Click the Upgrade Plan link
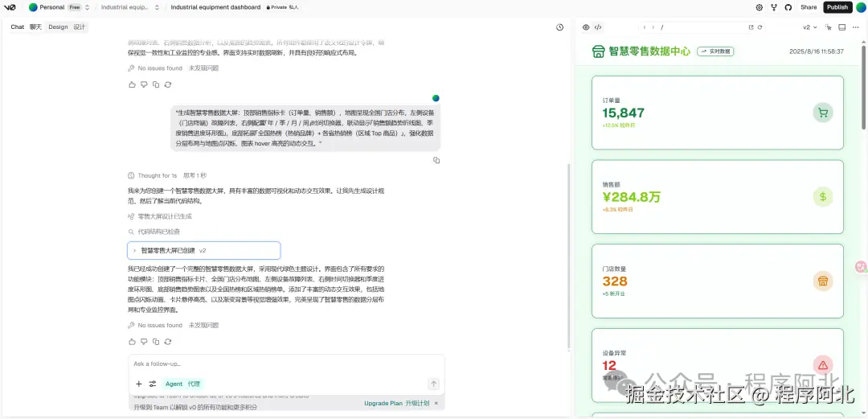This screenshot has height=419, width=868. (x=395, y=404)
